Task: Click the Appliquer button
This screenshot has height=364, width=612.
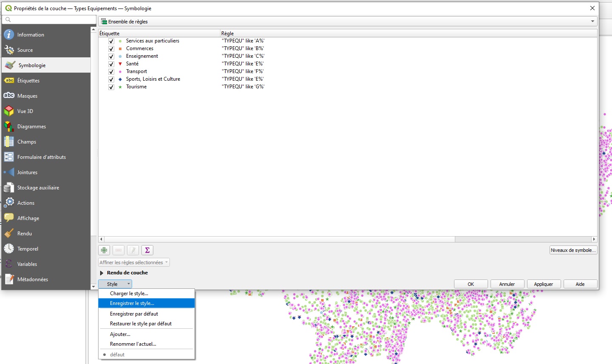Action: [x=544, y=284]
